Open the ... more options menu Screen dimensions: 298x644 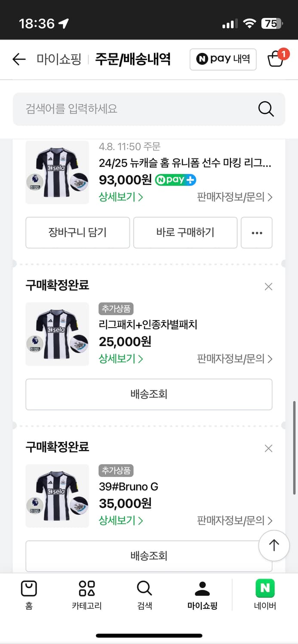(x=257, y=233)
